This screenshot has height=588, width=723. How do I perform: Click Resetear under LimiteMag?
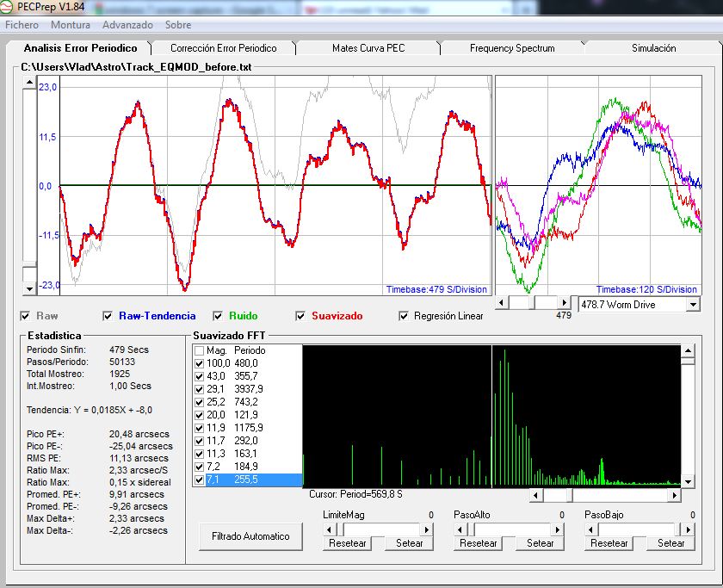pyautogui.click(x=347, y=543)
